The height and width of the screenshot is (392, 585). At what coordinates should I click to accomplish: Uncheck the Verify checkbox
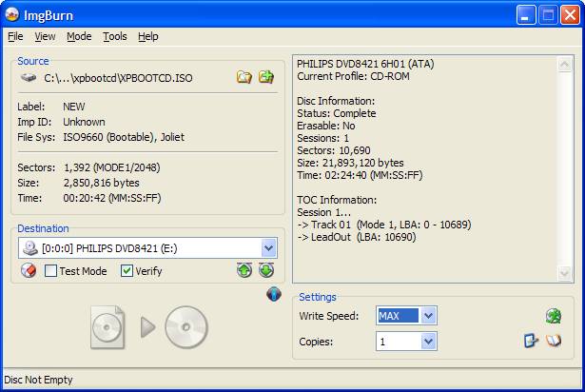[x=127, y=270]
